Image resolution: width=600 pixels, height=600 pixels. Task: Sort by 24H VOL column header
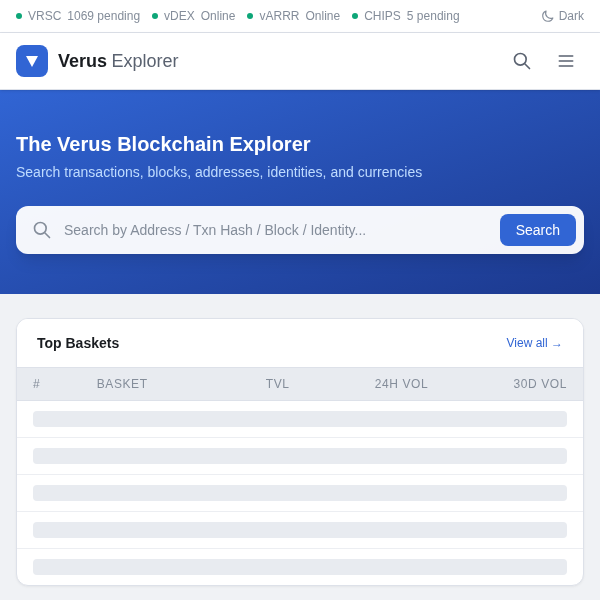401,384
